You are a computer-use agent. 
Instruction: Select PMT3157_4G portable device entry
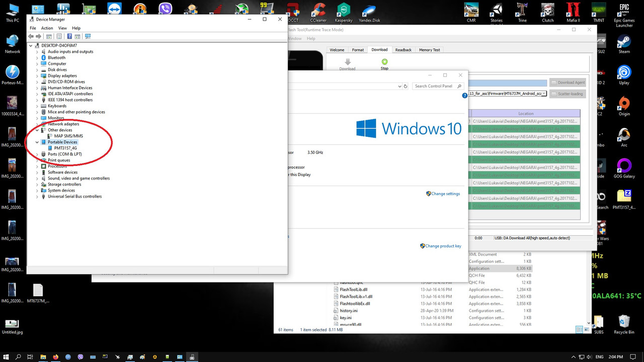coord(65,148)
